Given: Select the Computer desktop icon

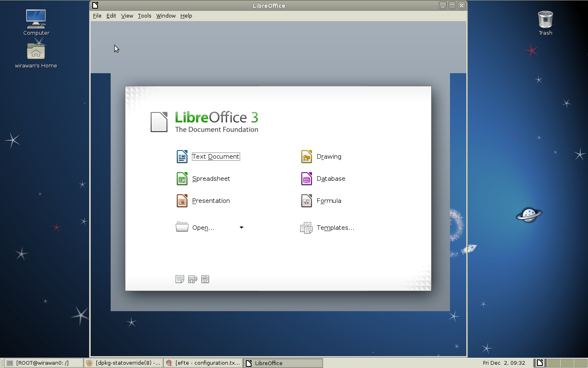Looking at the screenshot, I should [36, 22].
